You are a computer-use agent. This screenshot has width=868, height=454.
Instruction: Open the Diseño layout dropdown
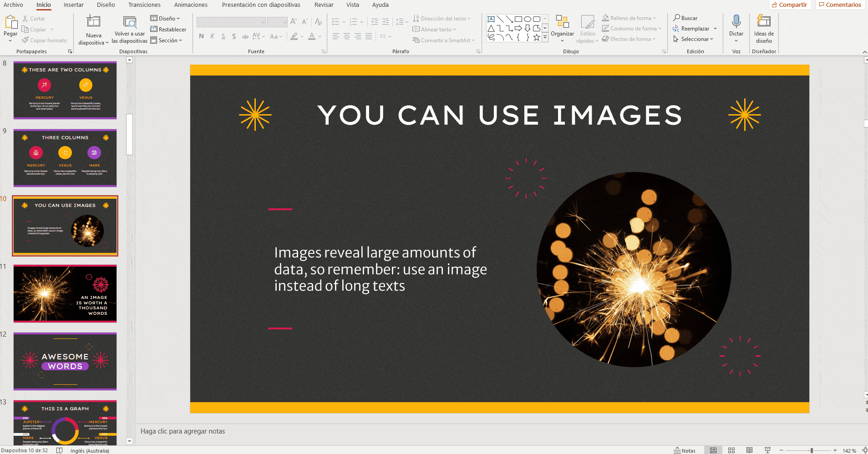tap(165, 19)
